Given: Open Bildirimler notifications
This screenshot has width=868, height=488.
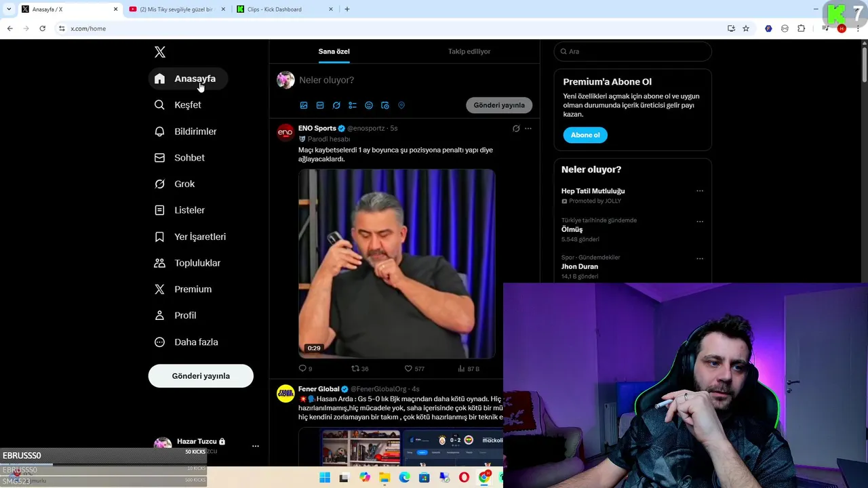Looking at the screenshot, I should coord(186,131).
